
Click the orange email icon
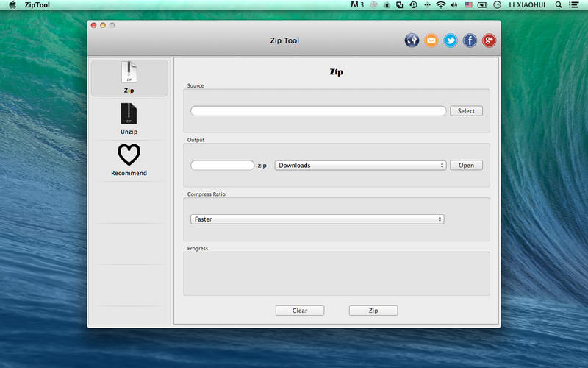tap(431, 40)
